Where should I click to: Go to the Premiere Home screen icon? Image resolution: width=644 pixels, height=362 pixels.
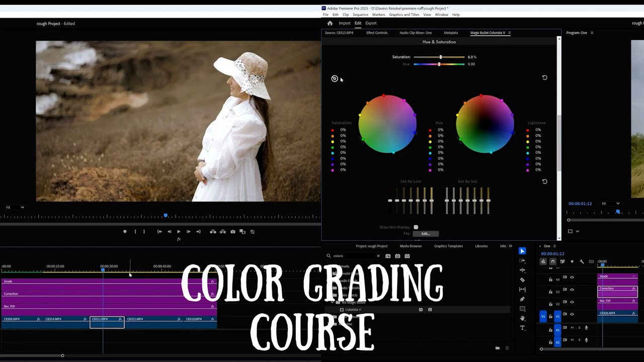(330, 23)
